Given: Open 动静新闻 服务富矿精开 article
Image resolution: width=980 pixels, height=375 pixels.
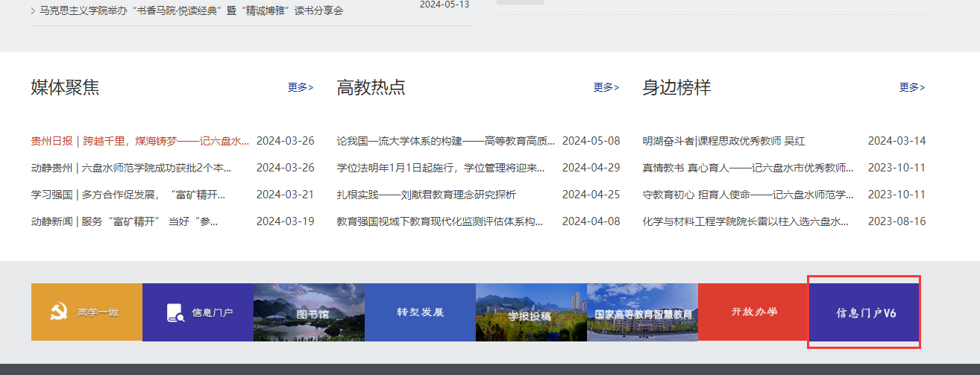Looking at the screenshot, I should (x=125, y=221).
